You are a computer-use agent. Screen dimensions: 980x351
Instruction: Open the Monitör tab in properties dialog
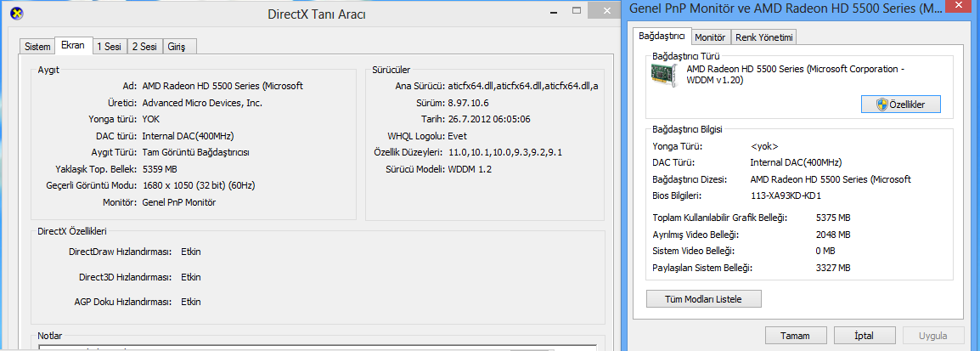point(710,37)
